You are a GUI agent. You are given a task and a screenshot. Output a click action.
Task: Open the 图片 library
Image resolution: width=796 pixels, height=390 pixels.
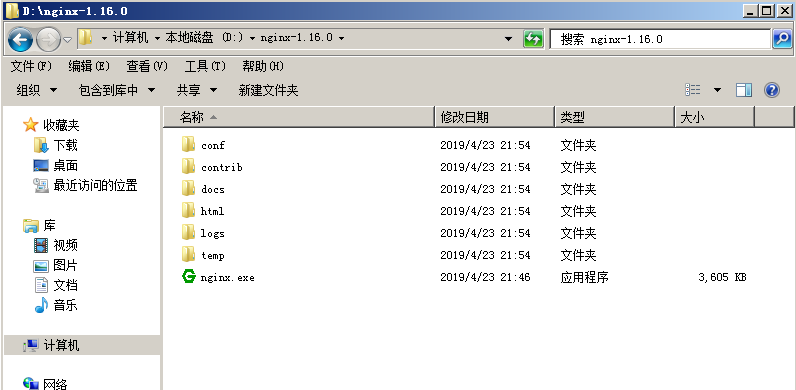[x=56, y=266]
